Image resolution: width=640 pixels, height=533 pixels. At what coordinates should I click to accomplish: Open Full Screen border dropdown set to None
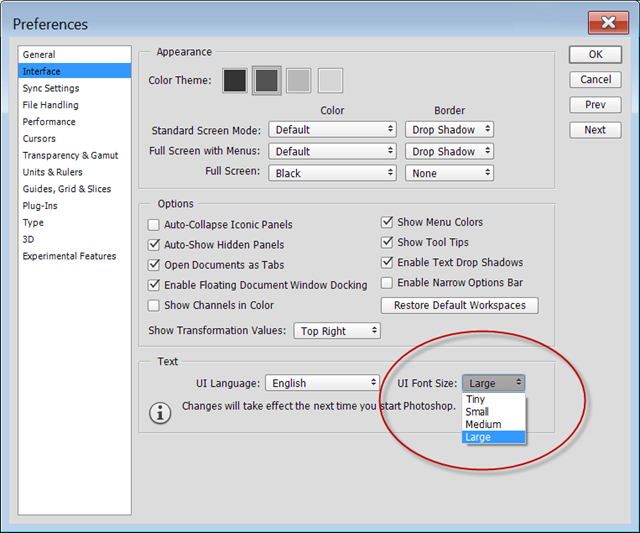449,173
